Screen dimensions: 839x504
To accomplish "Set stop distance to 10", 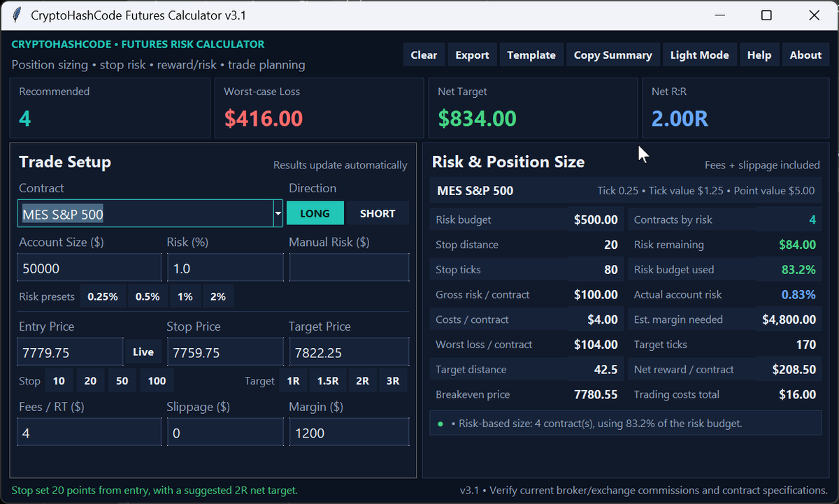I will (59, 381).
